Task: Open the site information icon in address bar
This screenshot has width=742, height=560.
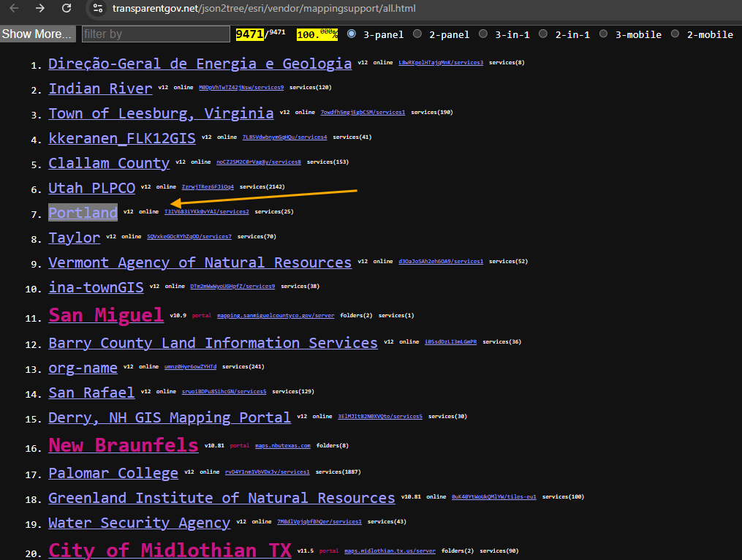Action: [x=98, y=8]
